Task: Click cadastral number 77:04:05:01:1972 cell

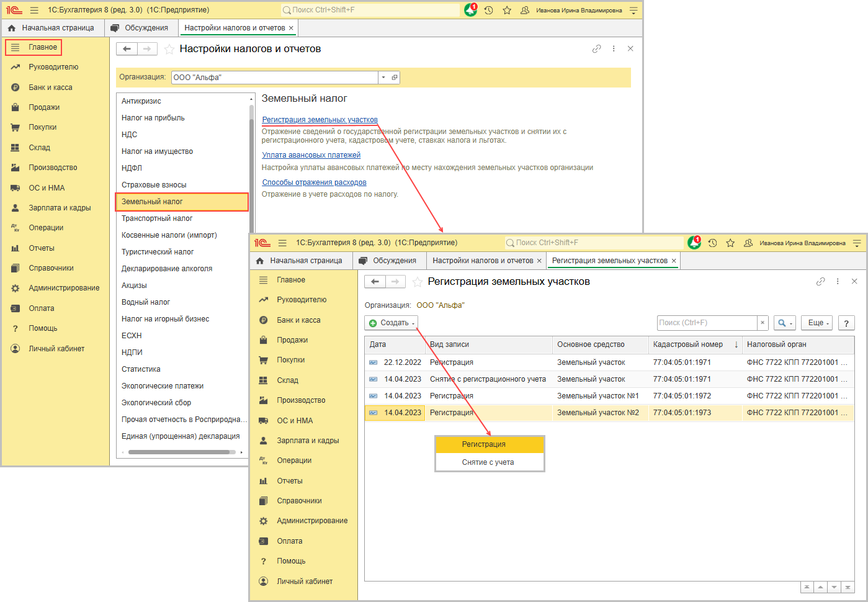Action: coord(695,396)
